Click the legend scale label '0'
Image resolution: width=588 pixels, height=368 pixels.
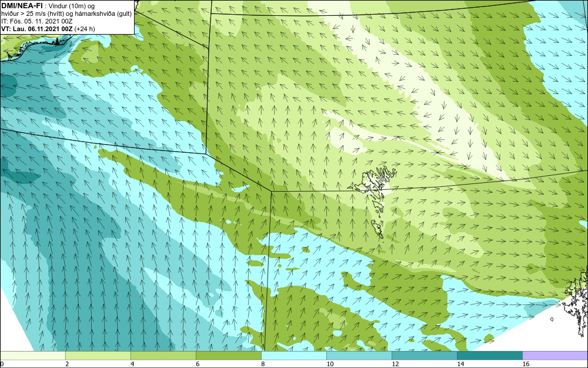[2, 364]
